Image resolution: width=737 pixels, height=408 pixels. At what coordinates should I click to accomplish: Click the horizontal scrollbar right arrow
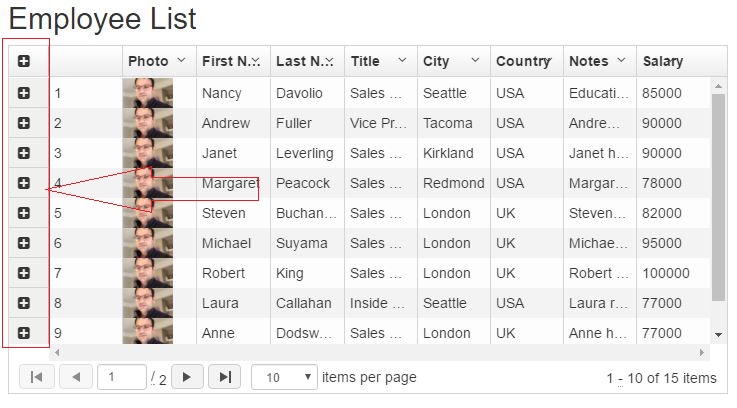point(702,353)
